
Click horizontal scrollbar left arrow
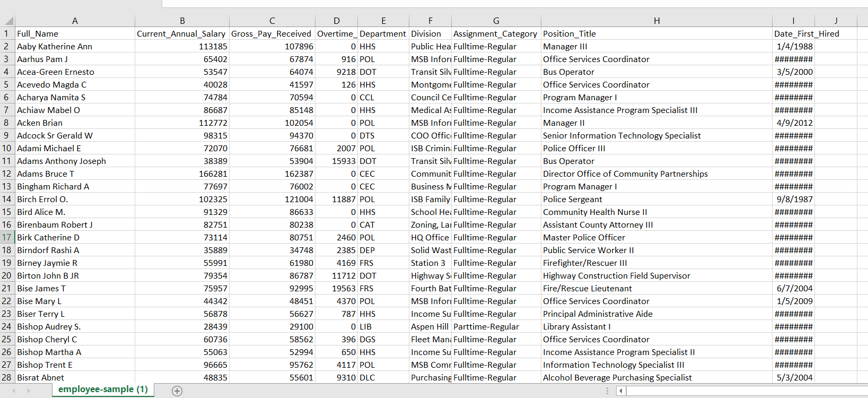(621, 391)
